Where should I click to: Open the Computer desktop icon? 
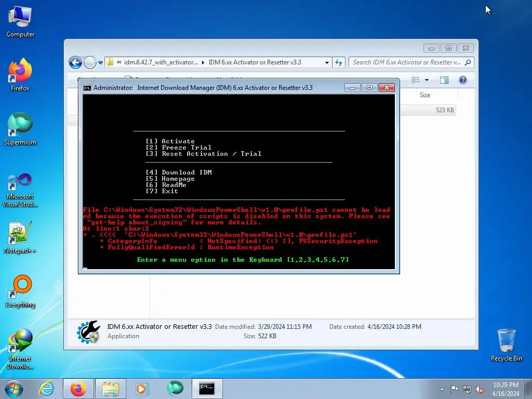(20, 21)
